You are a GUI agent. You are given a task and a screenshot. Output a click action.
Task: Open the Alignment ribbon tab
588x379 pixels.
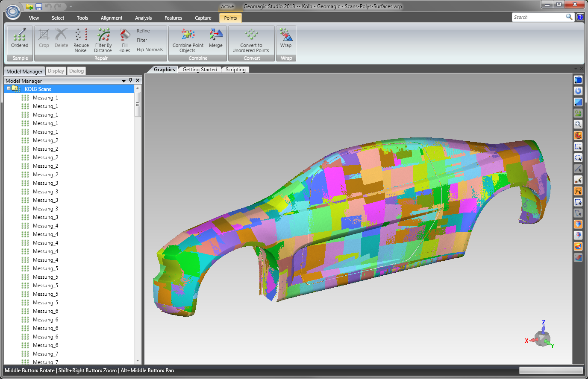[x=112, y=18]
